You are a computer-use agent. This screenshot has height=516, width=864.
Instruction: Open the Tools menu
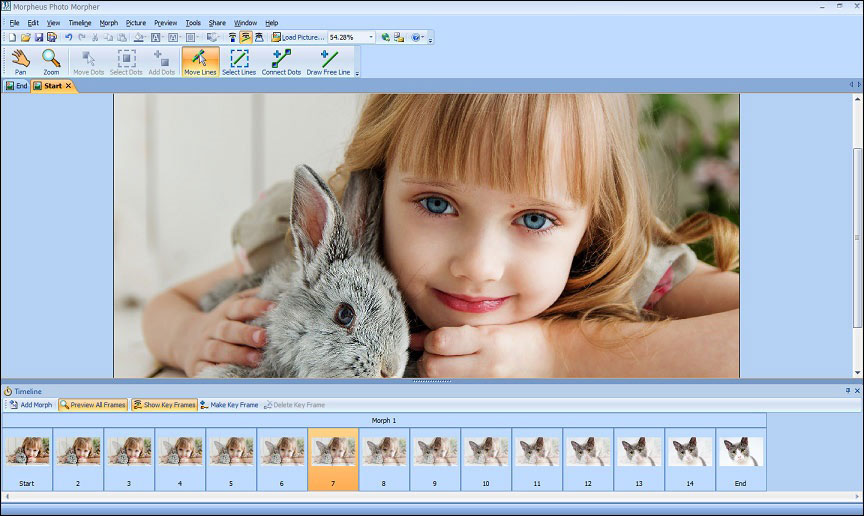pos(193,23)
